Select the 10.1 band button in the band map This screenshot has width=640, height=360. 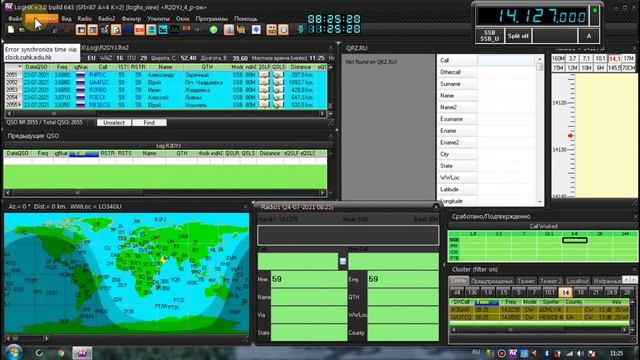600,59
